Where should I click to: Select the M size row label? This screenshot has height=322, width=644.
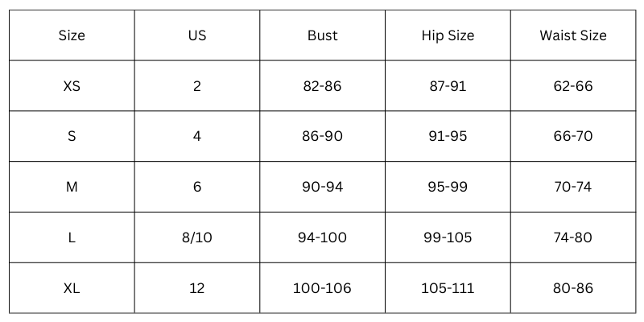click(72, 187)
